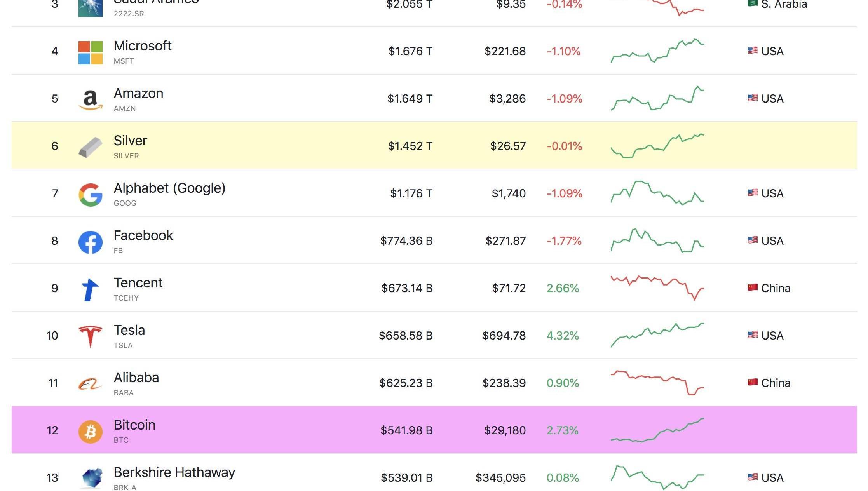
Task: Click Tencent daily change 2.66%
Action: coord(563,288)
